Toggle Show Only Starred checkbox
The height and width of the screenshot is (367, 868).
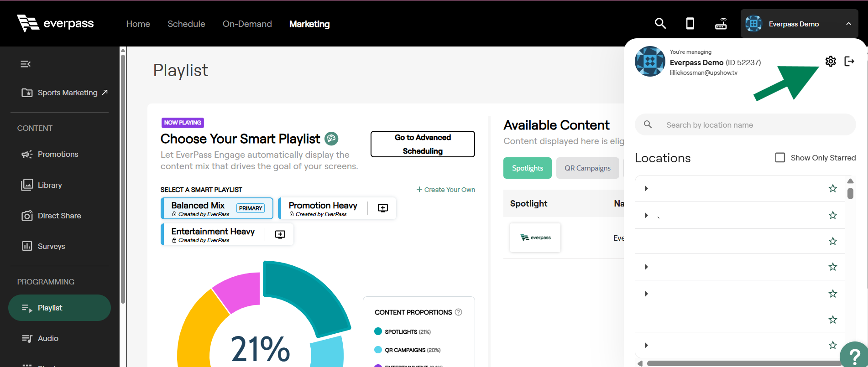(x=780, y=157)
